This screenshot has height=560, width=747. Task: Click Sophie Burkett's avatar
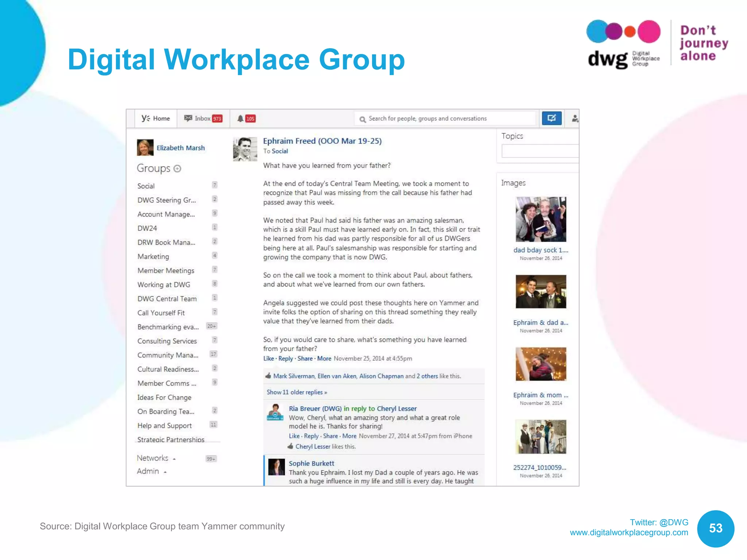pos(276,467)
